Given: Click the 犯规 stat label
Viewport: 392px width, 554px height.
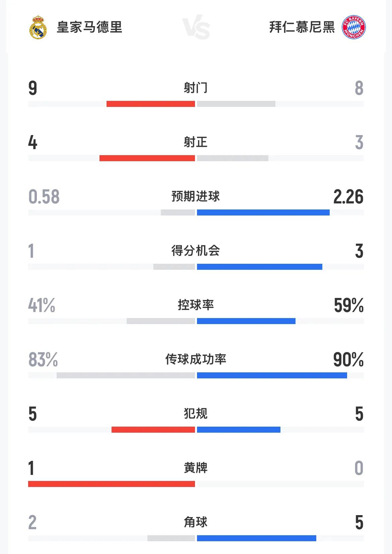Looking at the screenshot, I should (196, 414).
